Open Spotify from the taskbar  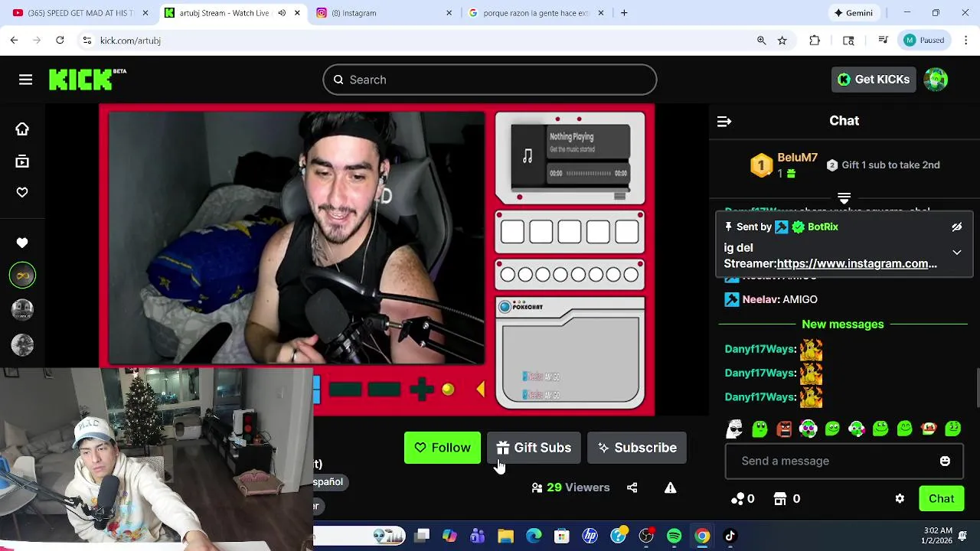(674, 536)
